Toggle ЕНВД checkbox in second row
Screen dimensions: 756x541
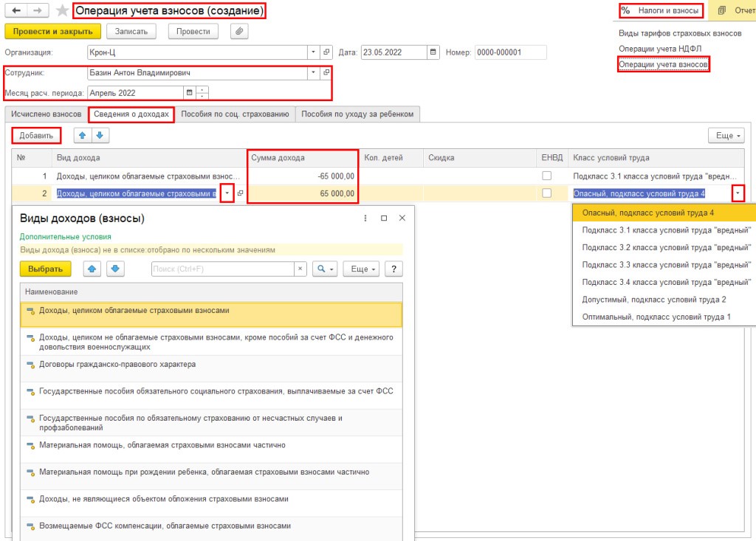(x=547, y=193)
